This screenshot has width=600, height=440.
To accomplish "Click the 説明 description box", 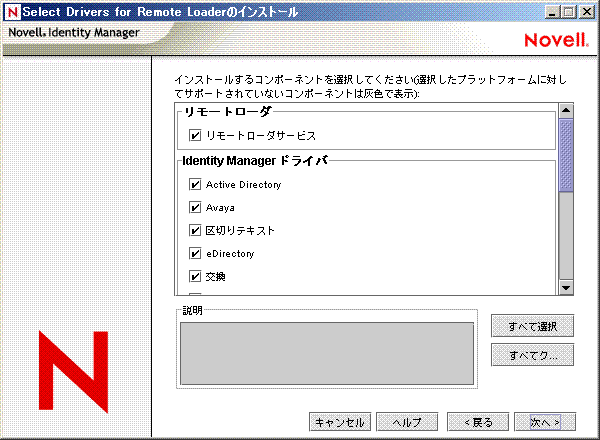I will click(x=327, y=353).
